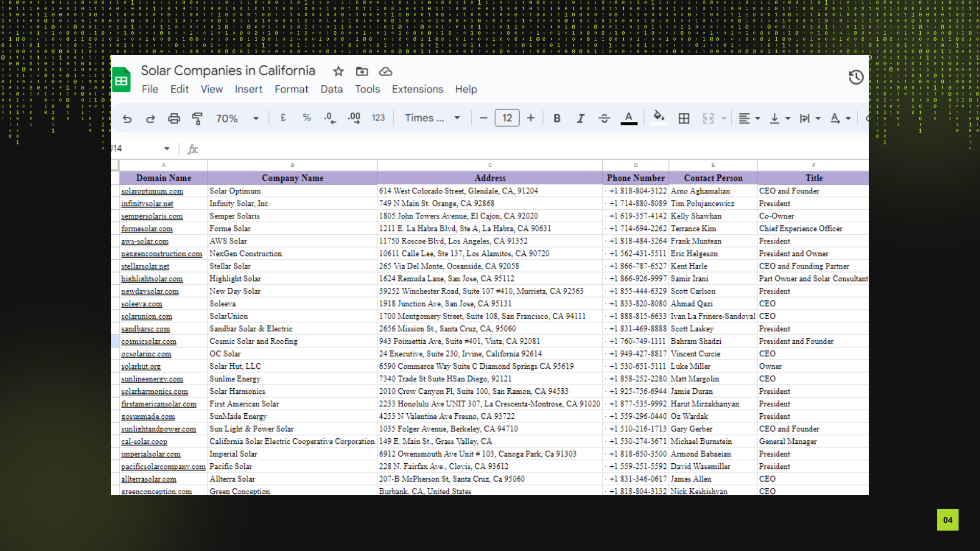Open the Insert menu

tap(249, 89)
